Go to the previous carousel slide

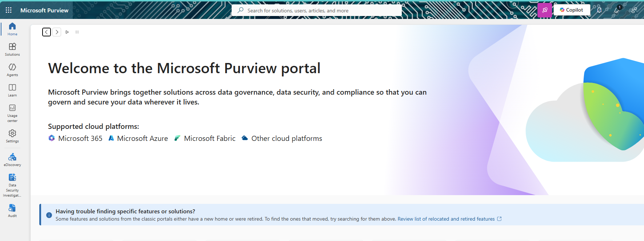[x=47, y=32]
